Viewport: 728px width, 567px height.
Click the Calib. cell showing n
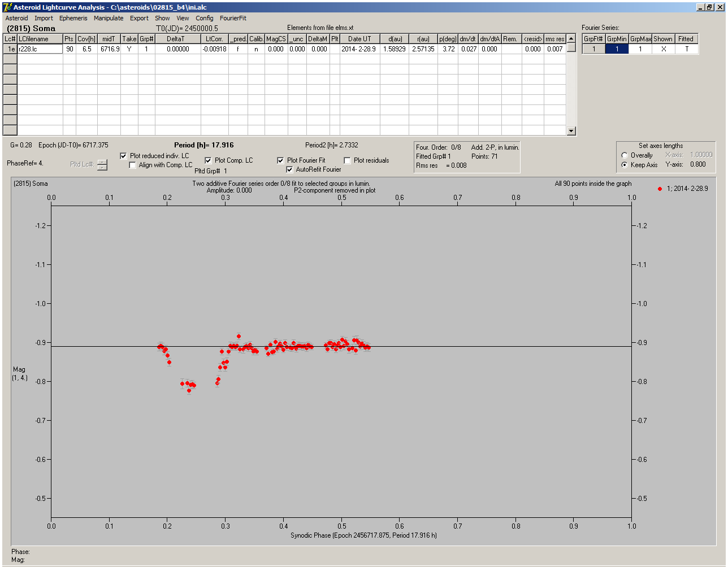click(x=257, y=49)
